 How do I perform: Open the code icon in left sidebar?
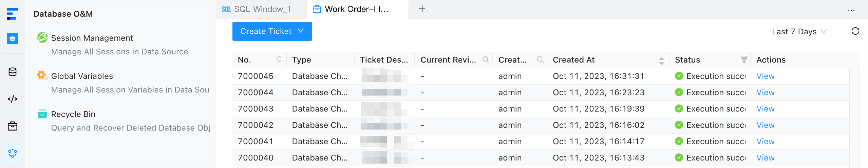click(x=13, y=99)
